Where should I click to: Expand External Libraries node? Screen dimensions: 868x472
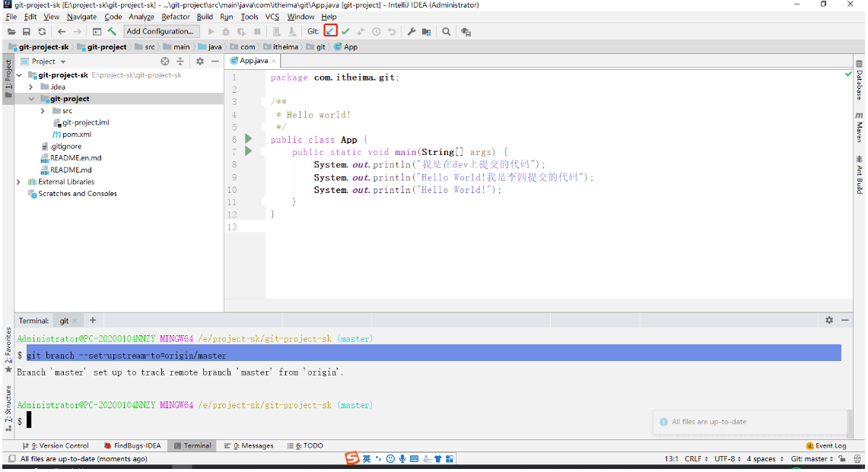click(19, 182)
